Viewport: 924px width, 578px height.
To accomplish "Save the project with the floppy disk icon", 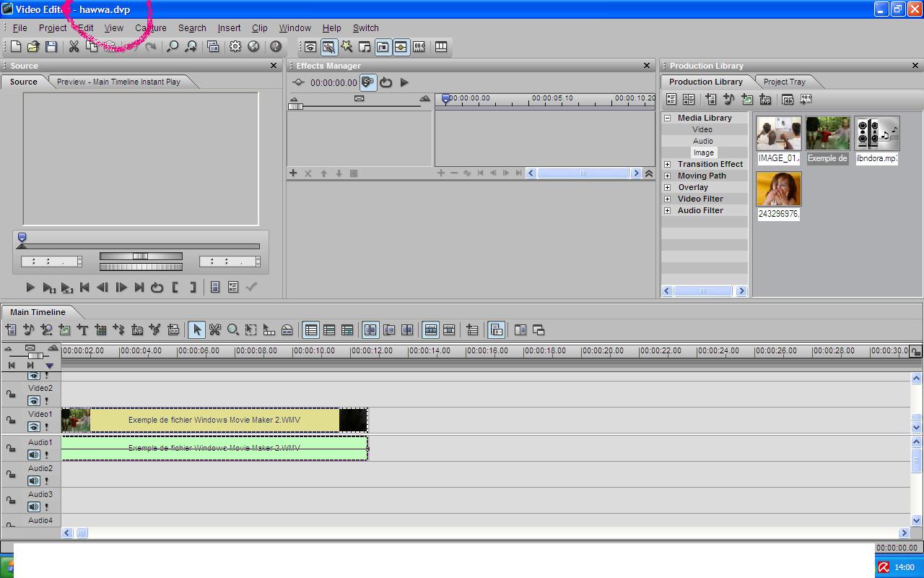I will click(x=51, y=47).
